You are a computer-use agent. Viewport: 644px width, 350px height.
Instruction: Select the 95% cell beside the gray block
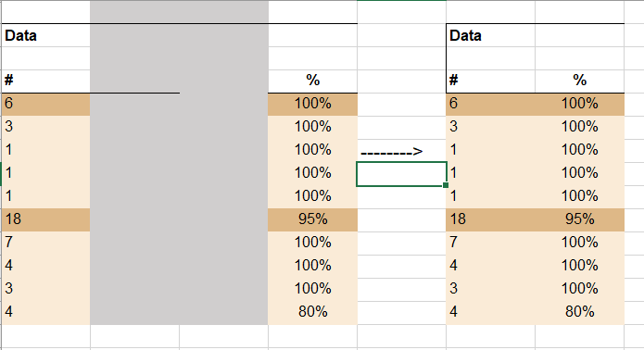[x=312, y=220]
